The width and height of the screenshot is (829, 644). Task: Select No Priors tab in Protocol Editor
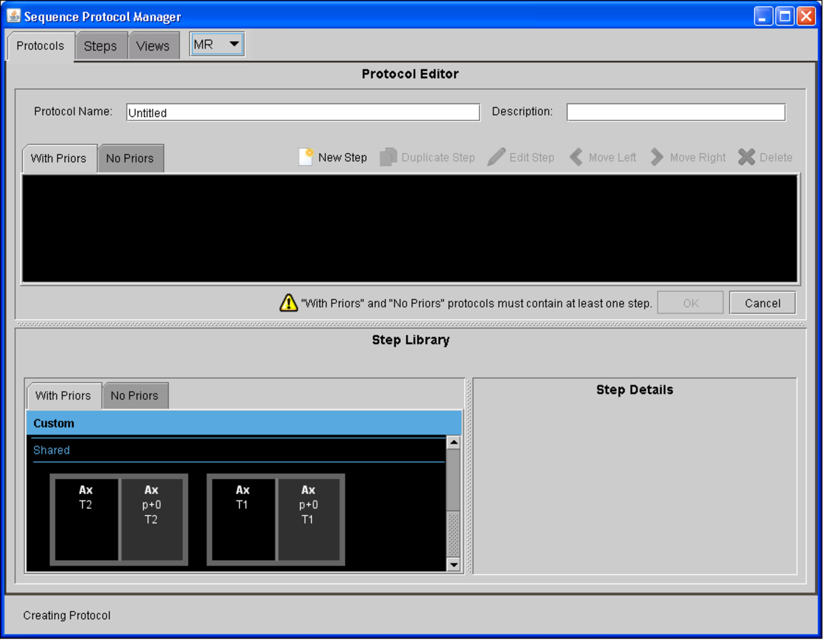point(130,159)
